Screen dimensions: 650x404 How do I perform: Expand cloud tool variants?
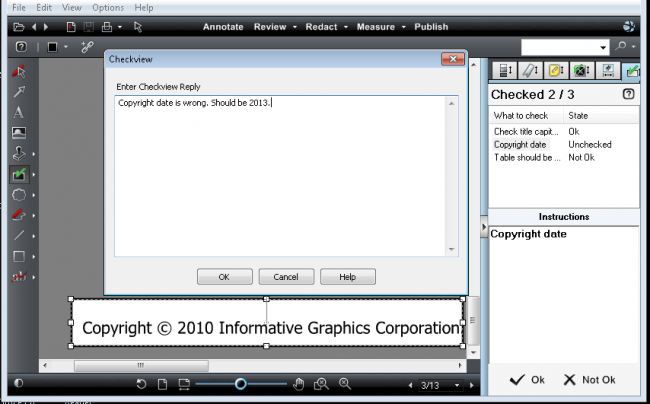[x=34, y=195]
